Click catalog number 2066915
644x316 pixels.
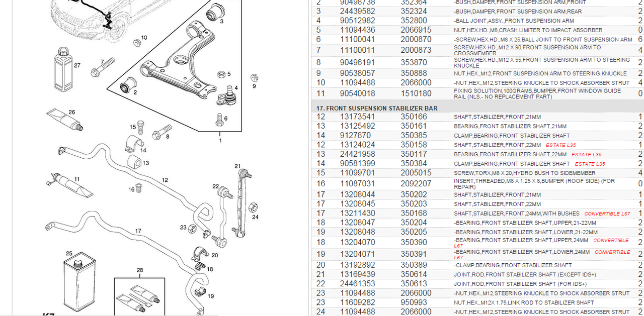[x=416, y=30]
